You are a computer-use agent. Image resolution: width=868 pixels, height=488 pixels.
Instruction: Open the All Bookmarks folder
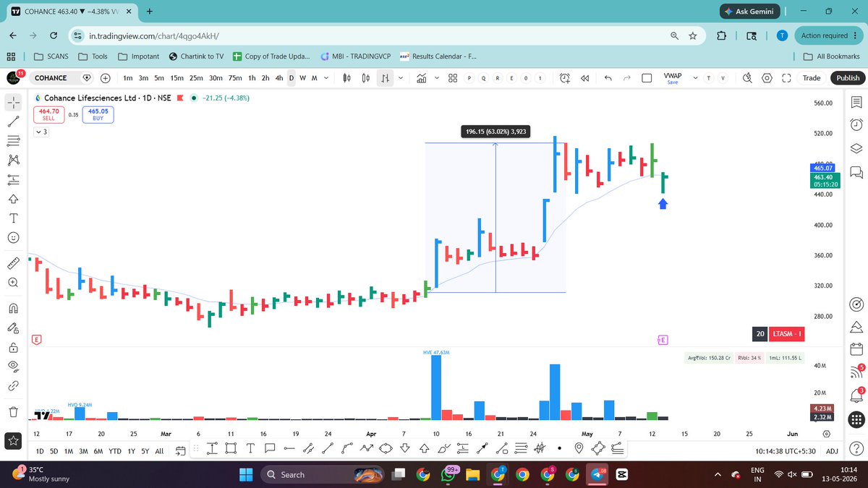832,56
